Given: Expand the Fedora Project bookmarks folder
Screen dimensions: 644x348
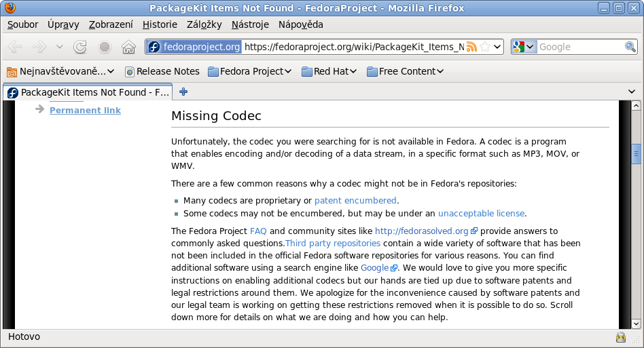Looking at the screenshot, I should pyautogui.click(x=250, y=71).
